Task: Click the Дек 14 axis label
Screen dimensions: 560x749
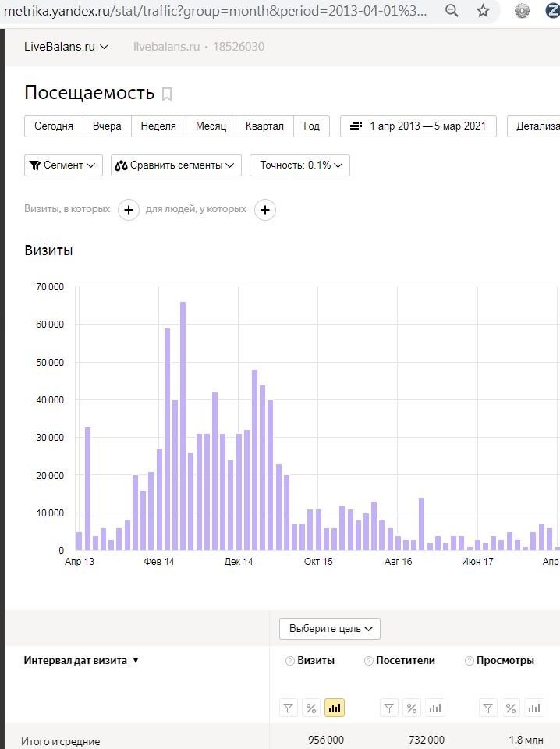Action: (x=239, y=562)
